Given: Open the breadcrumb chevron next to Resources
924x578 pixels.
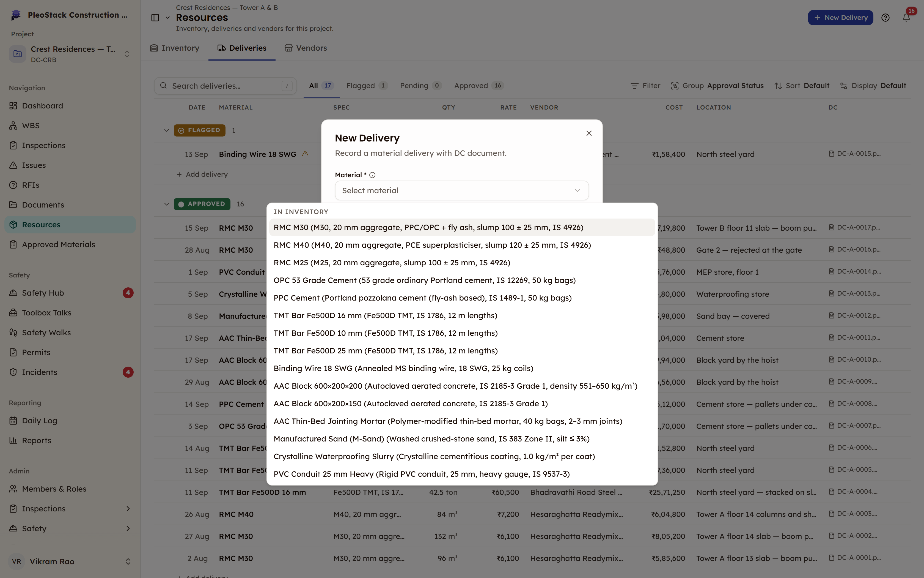Looking at the screenshot, I should [168, 18].
